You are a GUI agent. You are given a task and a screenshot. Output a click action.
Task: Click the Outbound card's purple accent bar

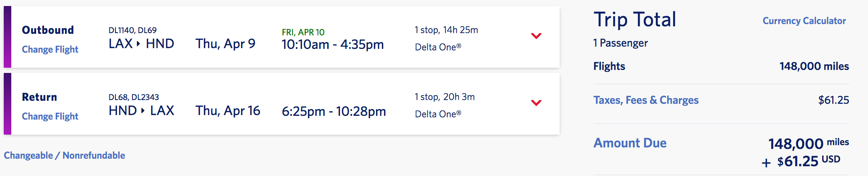point(8,37)
